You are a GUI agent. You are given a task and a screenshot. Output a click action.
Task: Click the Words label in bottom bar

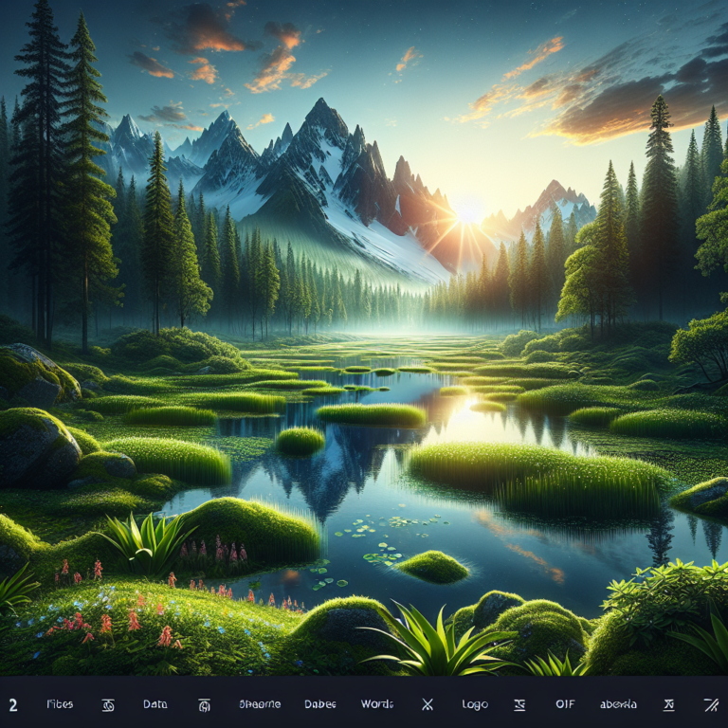[376, 704]
